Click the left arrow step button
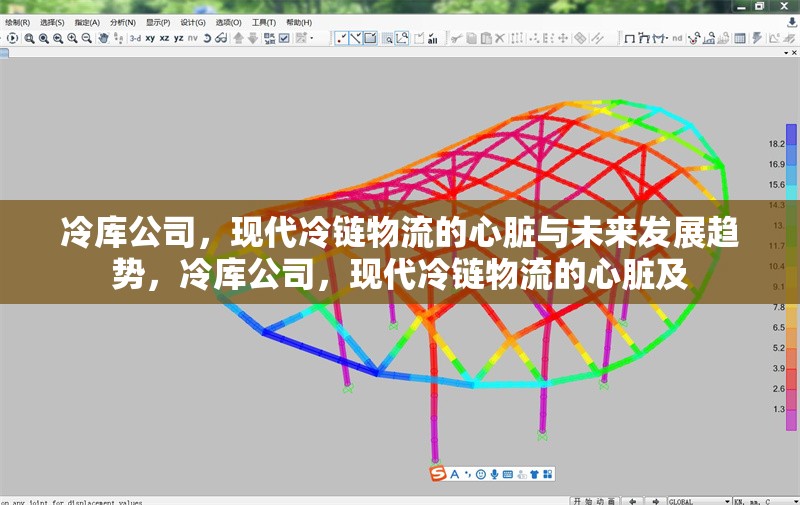The height and width of the screenshot is (505, 800). (632, 501)
